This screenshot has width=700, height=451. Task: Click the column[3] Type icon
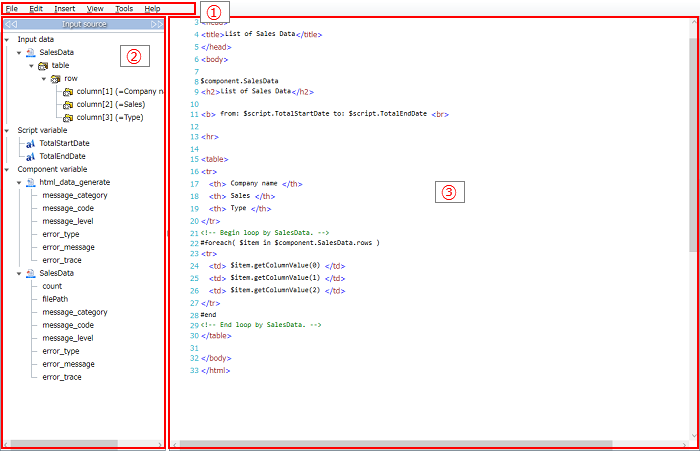coord(68,117)
